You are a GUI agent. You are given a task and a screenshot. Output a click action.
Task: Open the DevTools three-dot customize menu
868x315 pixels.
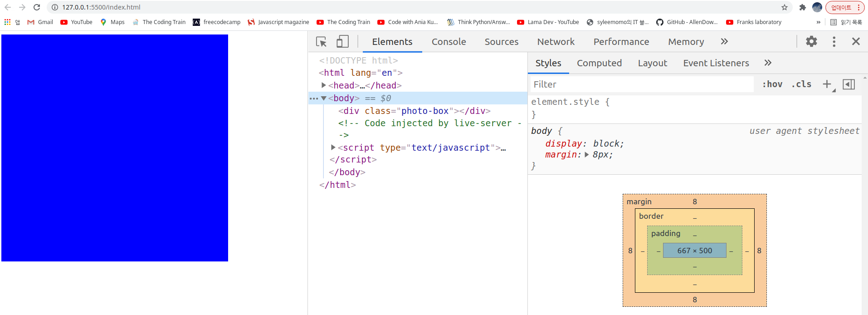[834, 42]
